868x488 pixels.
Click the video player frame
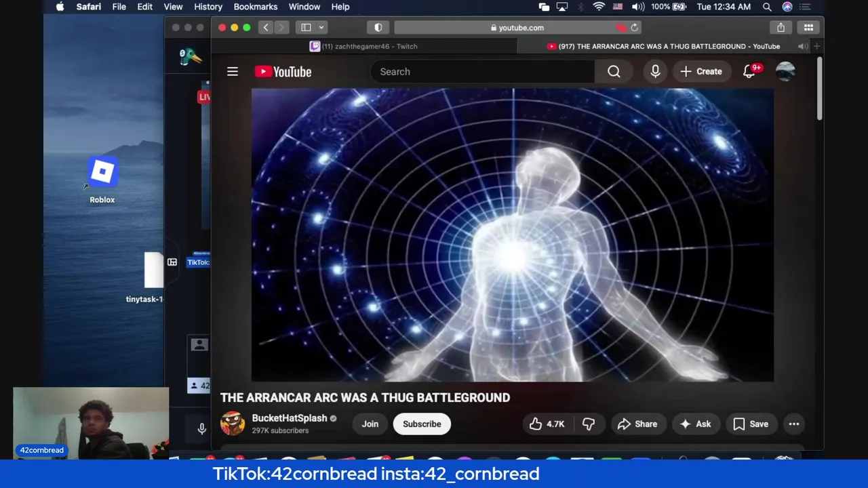512,235
